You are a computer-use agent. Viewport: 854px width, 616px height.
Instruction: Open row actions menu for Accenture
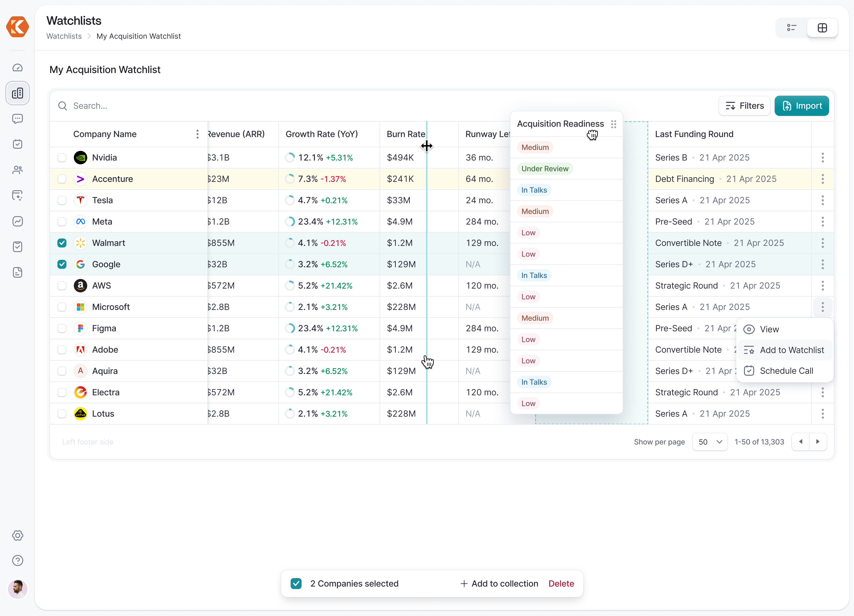coord(823,179)
